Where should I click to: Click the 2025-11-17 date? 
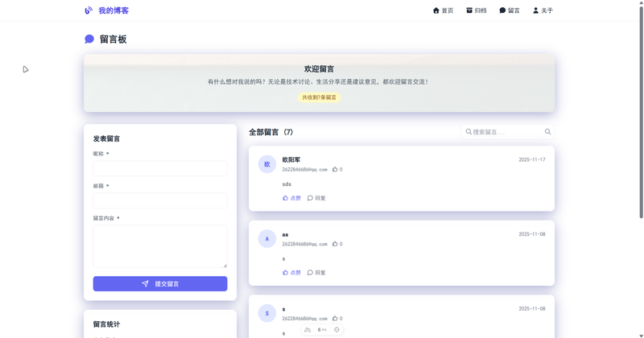pos(532,160)
